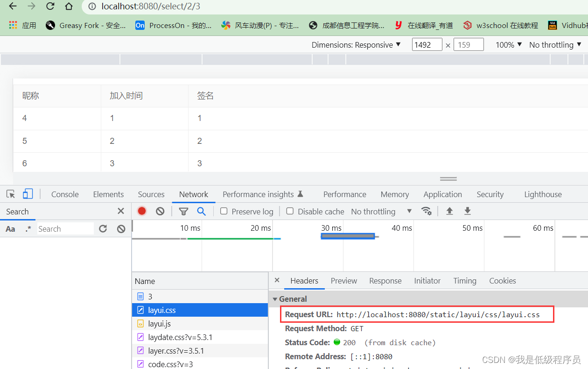The image size is (588, 369).
Task: Export HAR file with download icon
Action: click(x=468, y=211)
